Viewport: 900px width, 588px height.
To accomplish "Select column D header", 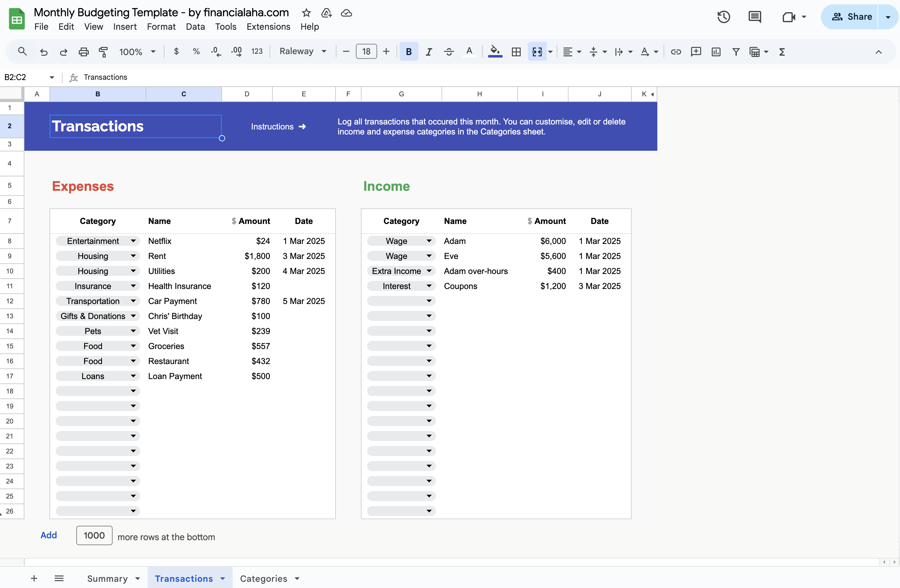I will [x=246, y=94].
